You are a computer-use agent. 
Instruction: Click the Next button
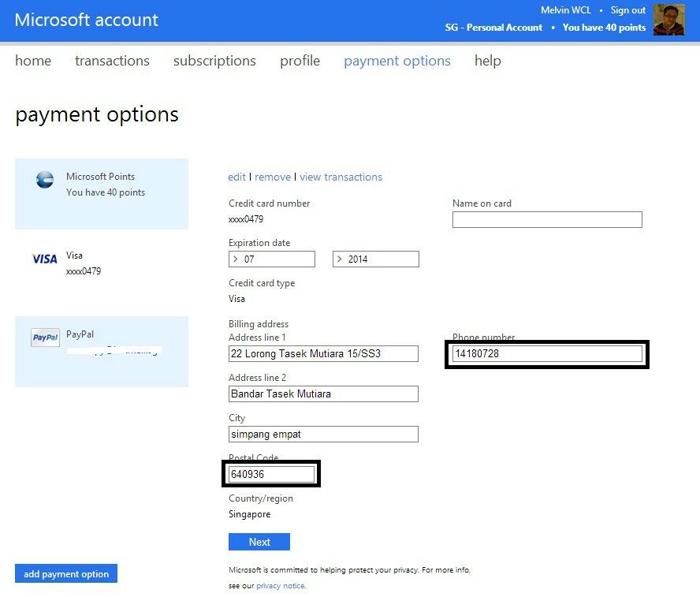pos(259,542)
